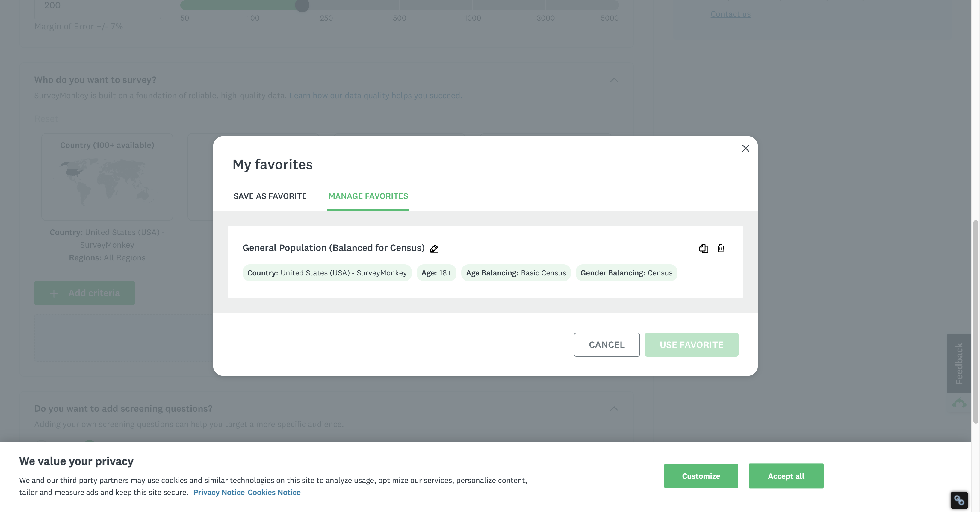
Task: Click the Feedback side tab
Action: coord(958,363)
